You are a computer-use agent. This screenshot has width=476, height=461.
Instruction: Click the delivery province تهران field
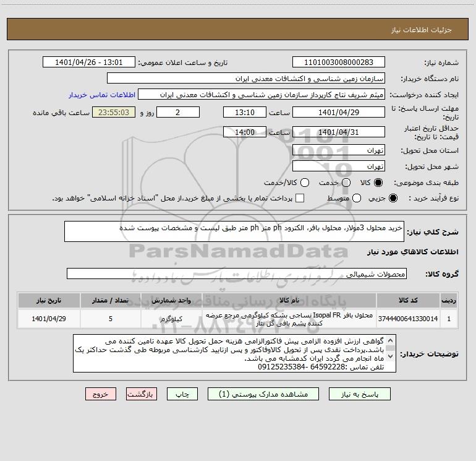click(339, 150)
